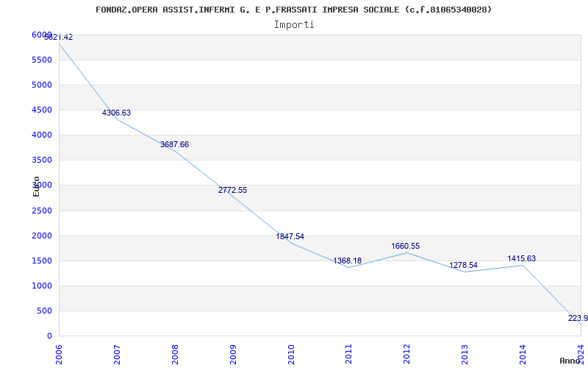Click the y-axis value 5500
Image resolution: width=588 pixels, height=368 pixels.
(x=42, y=60)
